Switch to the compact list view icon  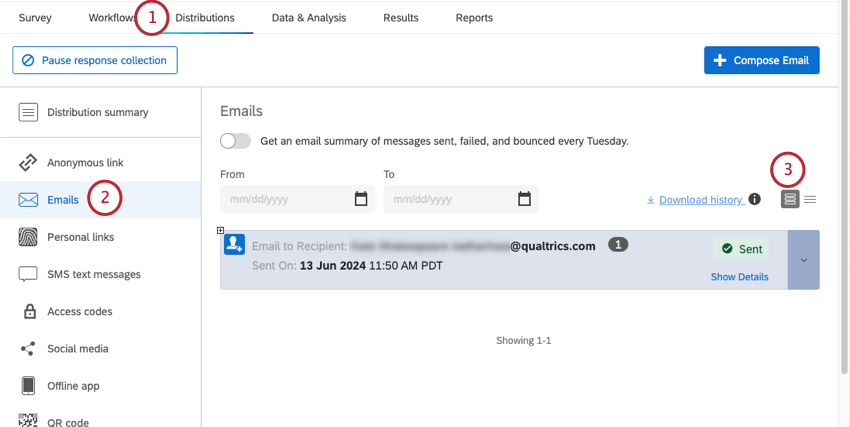[x=810, y=199]
